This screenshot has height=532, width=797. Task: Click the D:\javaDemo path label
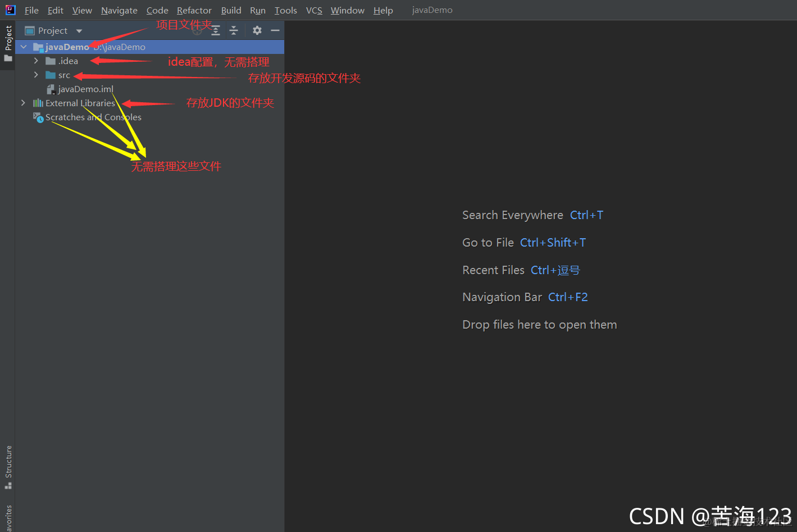click(119, 47)
